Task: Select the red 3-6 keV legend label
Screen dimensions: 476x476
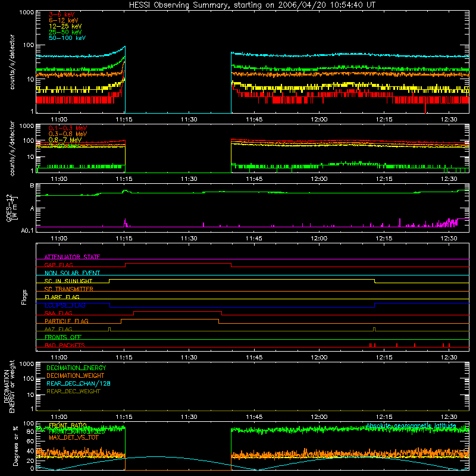Action: point(61,14)
